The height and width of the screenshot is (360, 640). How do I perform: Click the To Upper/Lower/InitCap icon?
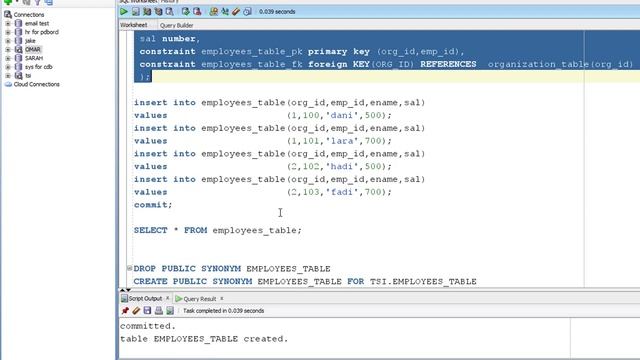(x=225, y=12)
